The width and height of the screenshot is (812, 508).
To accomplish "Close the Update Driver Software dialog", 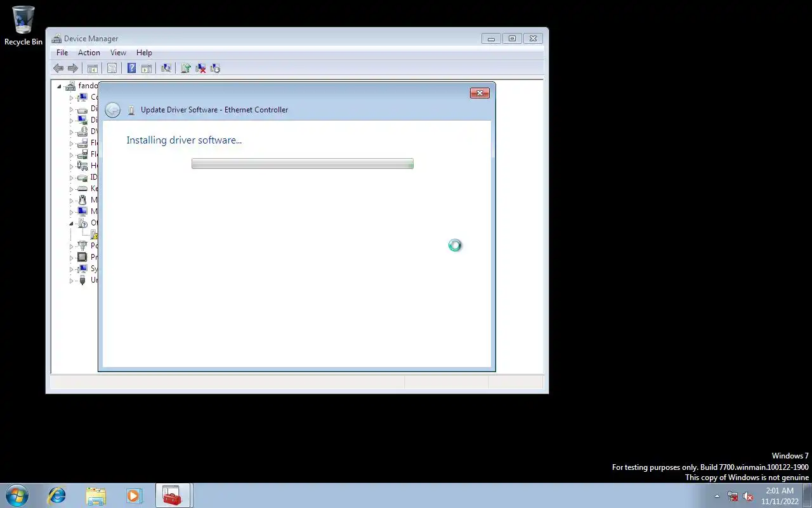I will [480, 93].
